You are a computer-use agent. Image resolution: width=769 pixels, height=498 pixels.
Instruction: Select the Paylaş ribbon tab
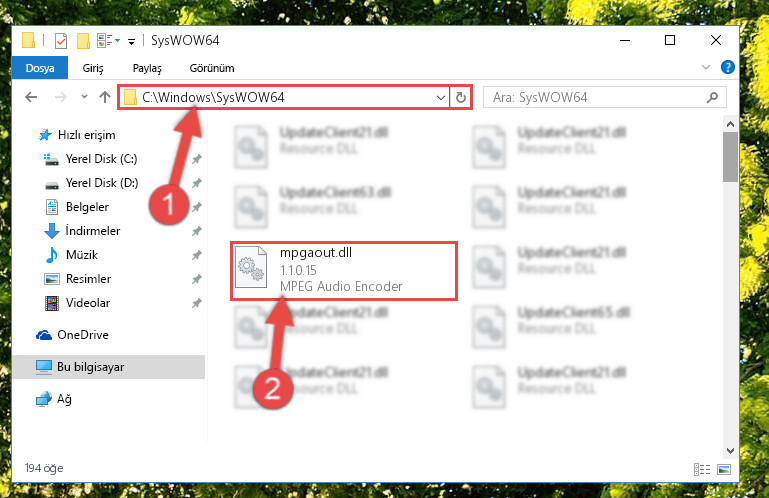tap(147, 68)
